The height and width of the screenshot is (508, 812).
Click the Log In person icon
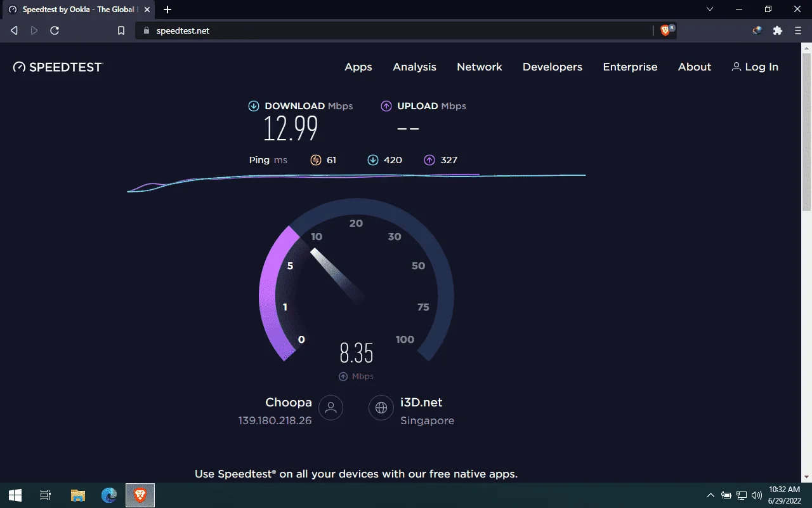click(x=736, y=67)
